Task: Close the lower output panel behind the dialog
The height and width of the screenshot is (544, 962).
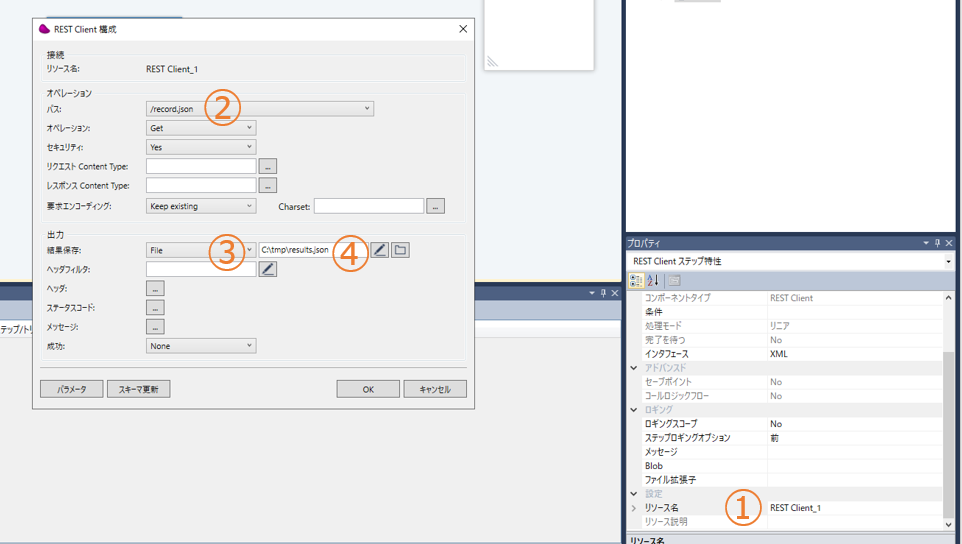Action: (615, 293)
